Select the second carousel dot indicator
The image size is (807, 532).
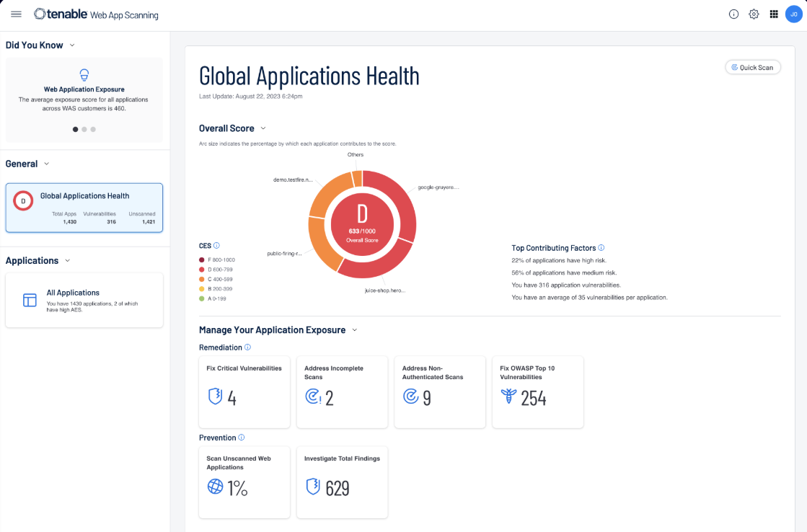click(84, 130)
